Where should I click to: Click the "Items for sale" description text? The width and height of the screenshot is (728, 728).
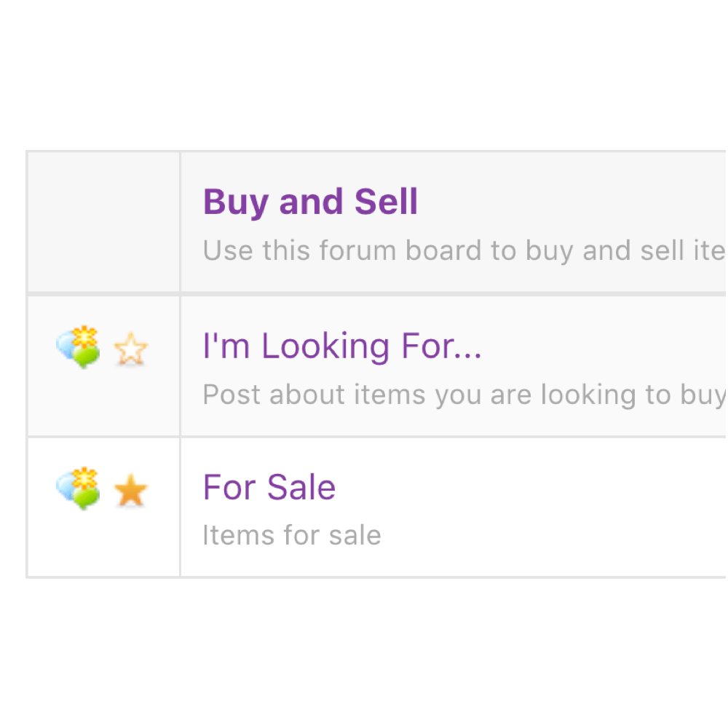(x=291, y=536)
